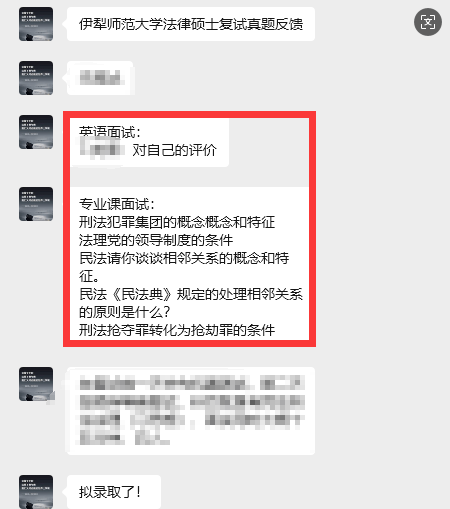Click the 英语面试 heading text

coord(110,132)
